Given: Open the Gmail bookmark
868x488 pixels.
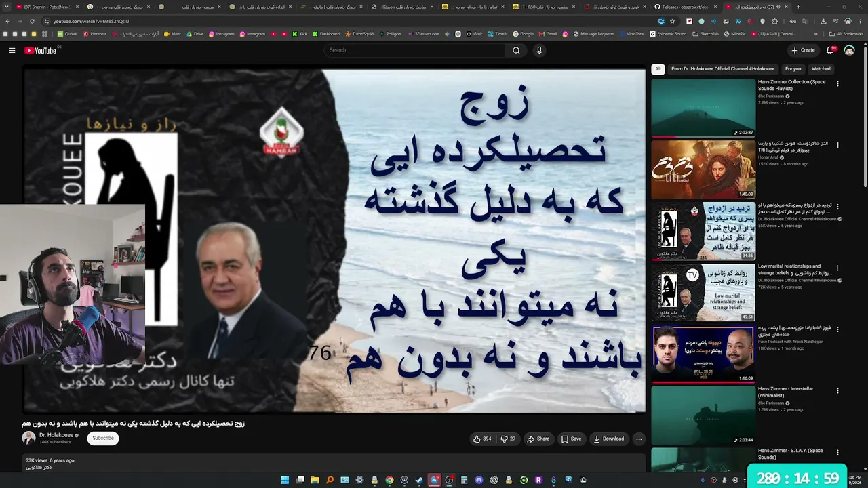Looking at the screenshot, I should [x=548, y=34].
